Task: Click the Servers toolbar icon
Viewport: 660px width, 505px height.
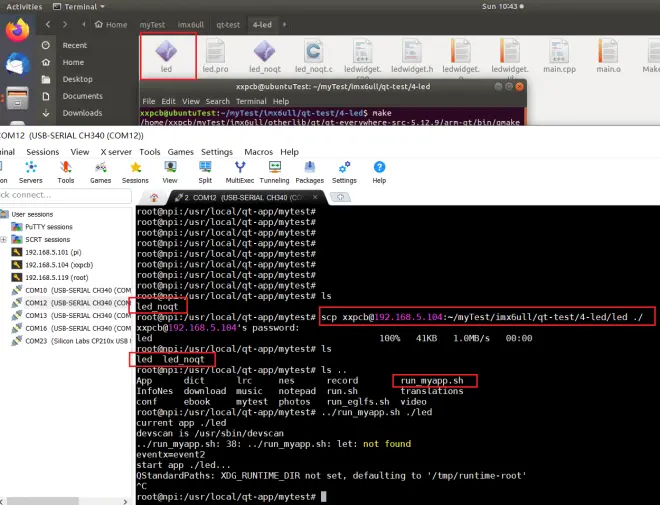Action: tap(31, 173)
